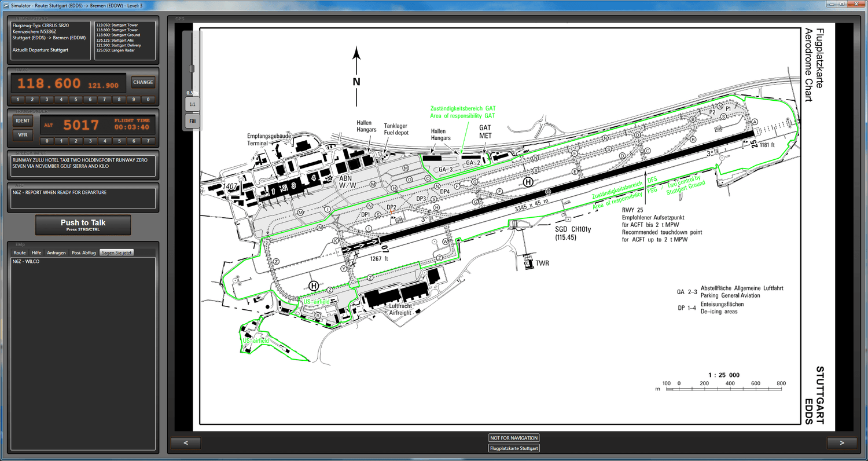Click the speech input text box
The width and height of the screenshot is (868, 461).
click(x=82, y=166)
